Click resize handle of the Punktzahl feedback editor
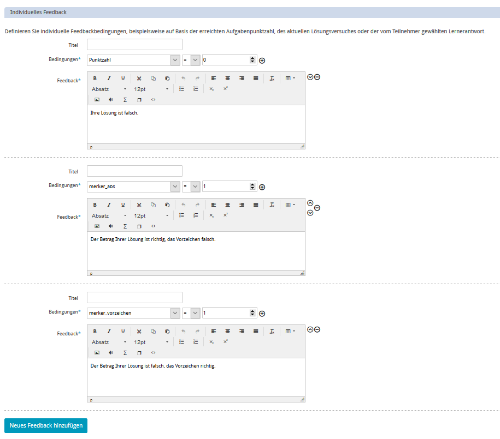 click(x=302, y=146)
